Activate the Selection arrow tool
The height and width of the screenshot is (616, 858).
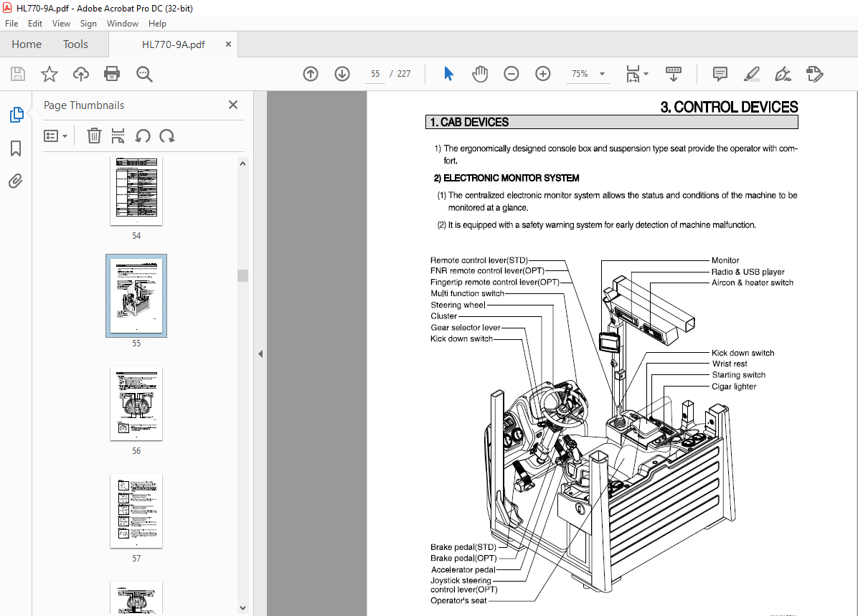[448, 74]
